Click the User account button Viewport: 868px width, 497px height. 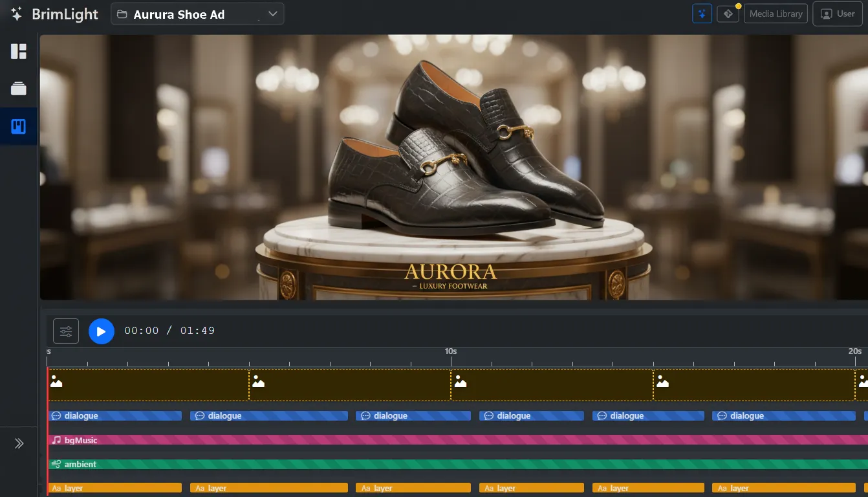click(x=837, y=13)
